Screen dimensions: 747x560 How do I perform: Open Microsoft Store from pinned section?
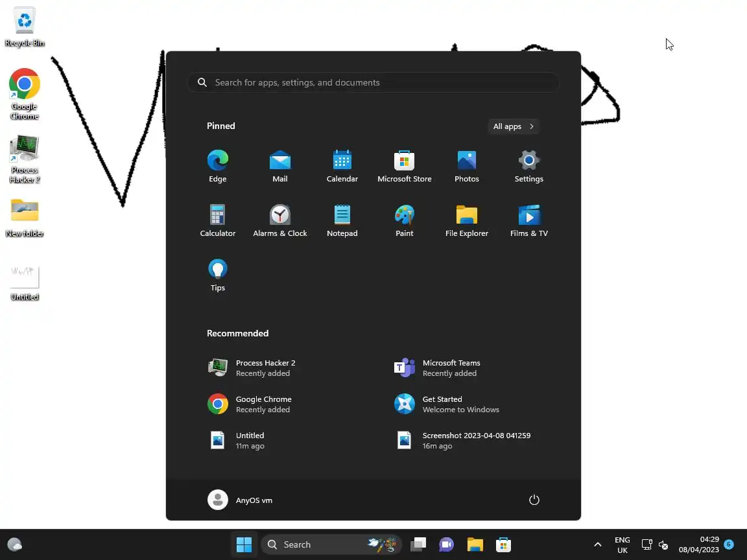(x=405, y=166)
